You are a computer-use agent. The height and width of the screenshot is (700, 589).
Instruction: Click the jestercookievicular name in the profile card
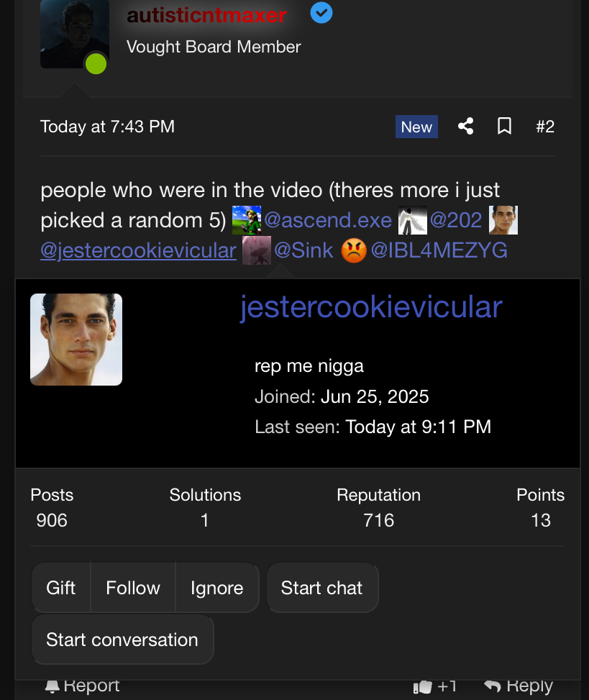371,307
